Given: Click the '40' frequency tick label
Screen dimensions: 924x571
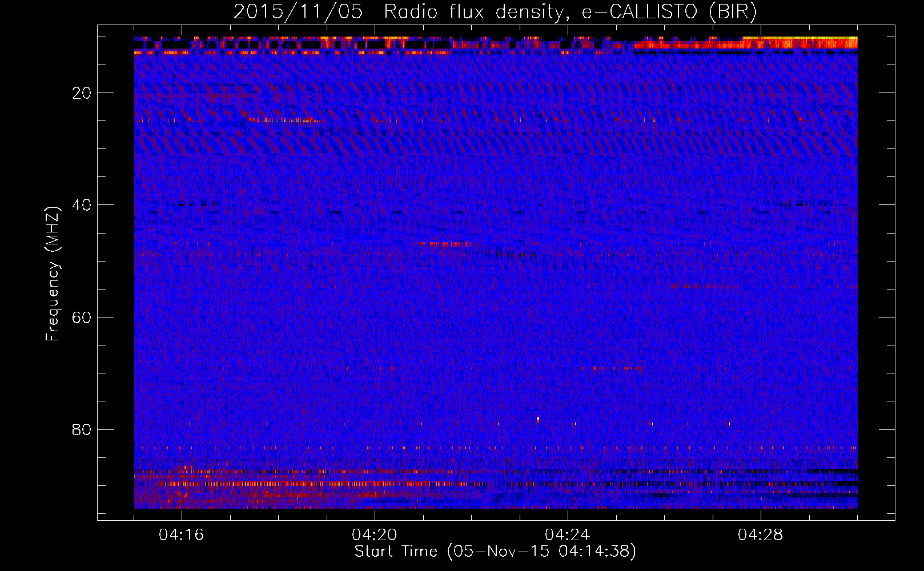Looking at the screenshot, I should tap(82, 205).
